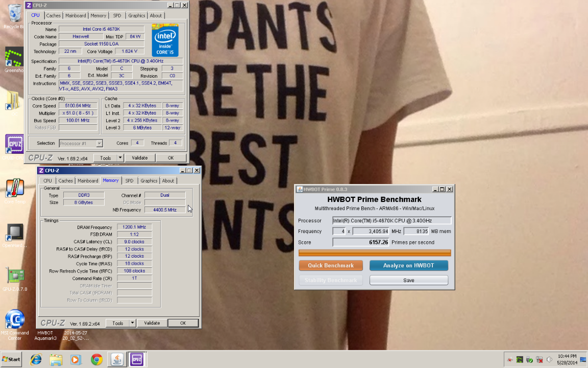Click the HWBOT Prime window title icon
The image size is (588, 368).
click(x=299, y=189)
